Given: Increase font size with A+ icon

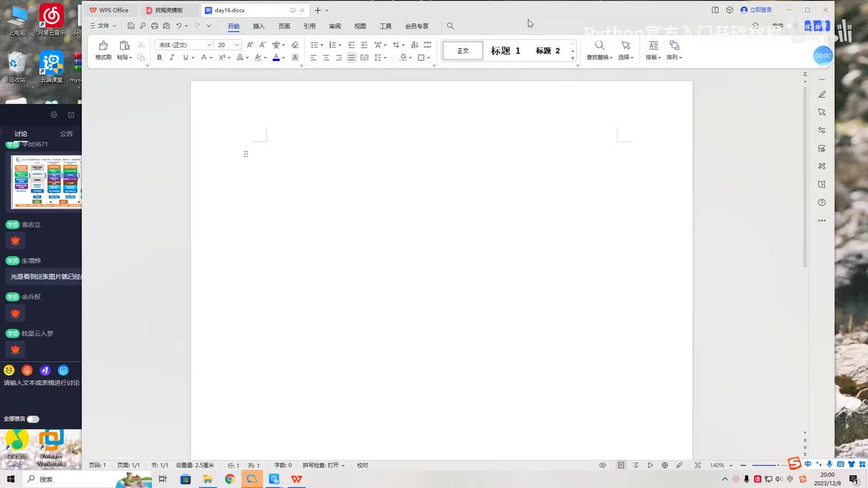Looking at the screenshot, I should point(250,45).
